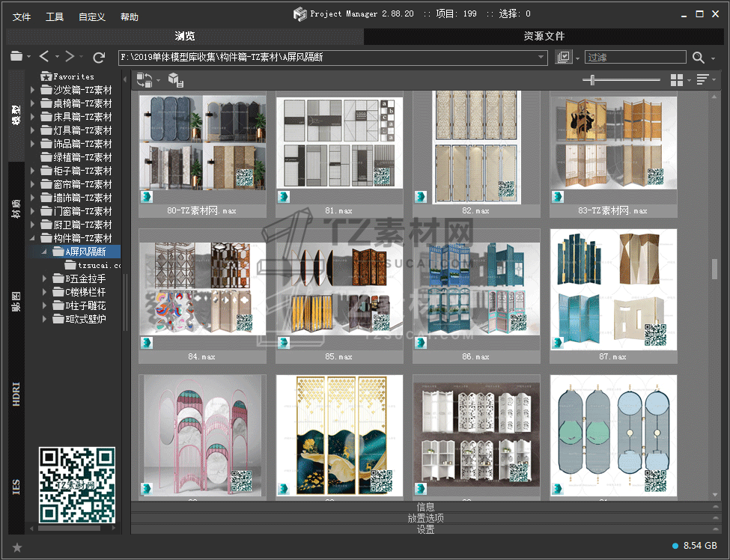Screen dimensions: 730x560
Task: Switch to the 资源文件 tab
Action: pos(544,36)
